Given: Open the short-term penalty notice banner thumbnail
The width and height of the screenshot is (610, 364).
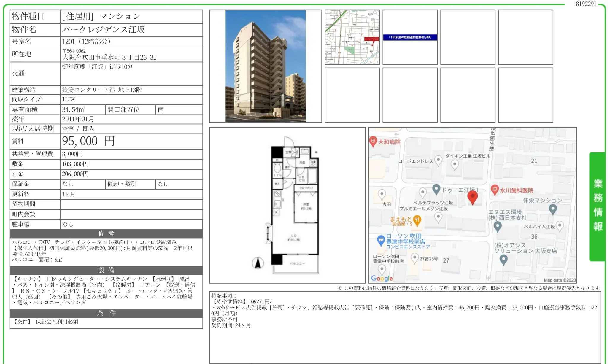Looking at the screenshot, I should click(410, 37).
